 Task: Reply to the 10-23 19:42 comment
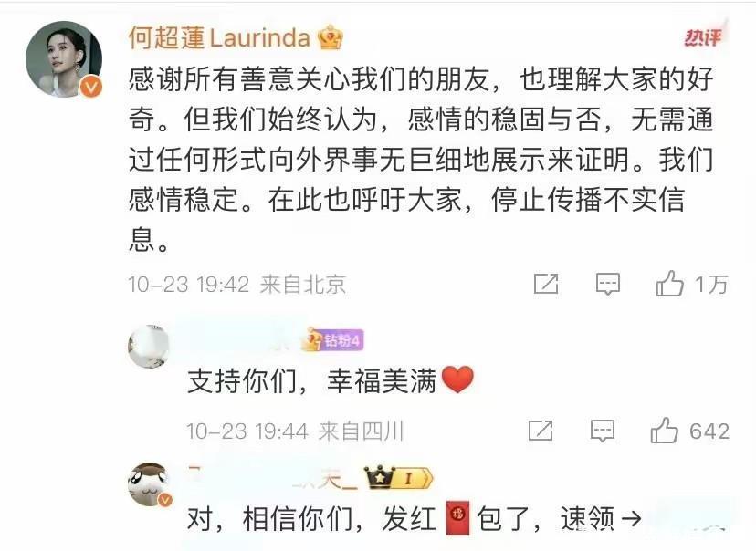click(x=607, y=284)
